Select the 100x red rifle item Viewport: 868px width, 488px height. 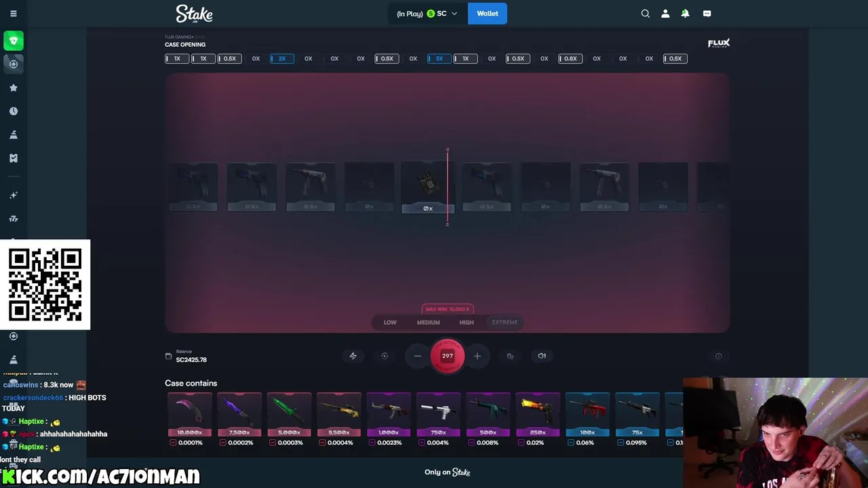coord(587,415)
